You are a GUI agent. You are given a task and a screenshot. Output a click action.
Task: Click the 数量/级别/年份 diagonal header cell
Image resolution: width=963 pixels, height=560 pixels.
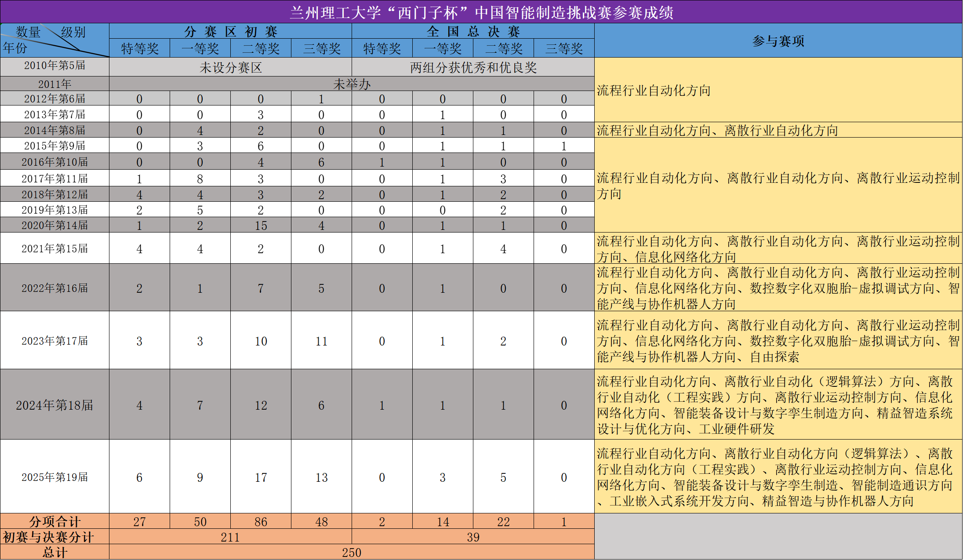click(x=55, y=40)
